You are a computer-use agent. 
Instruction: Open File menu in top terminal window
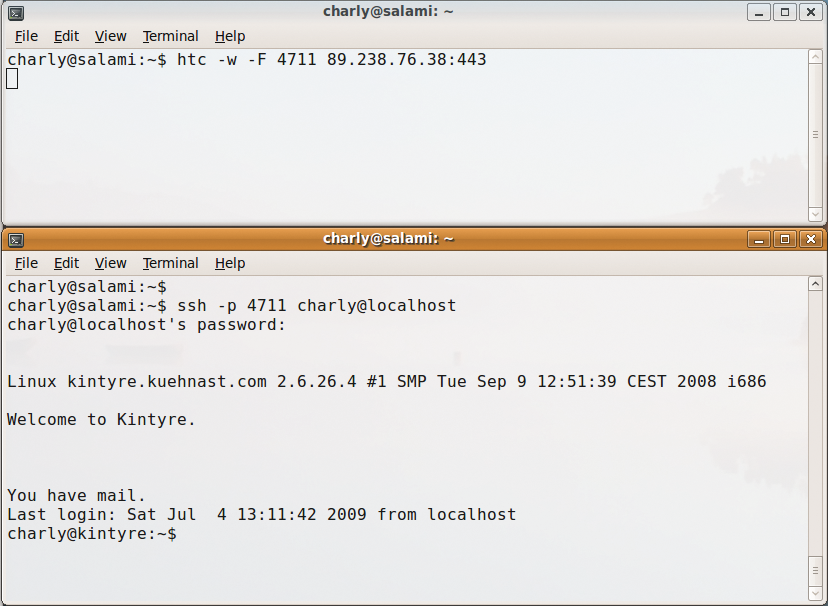click(26, 36)
